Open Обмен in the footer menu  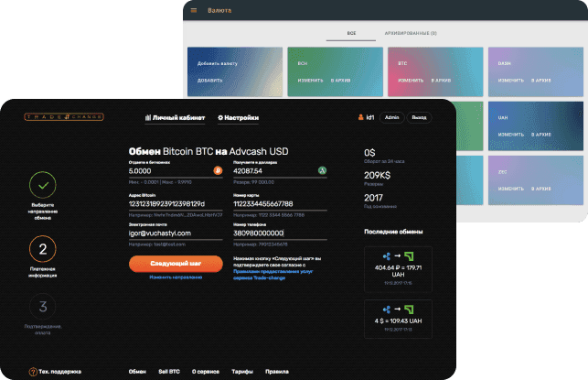tap(137, 372)
